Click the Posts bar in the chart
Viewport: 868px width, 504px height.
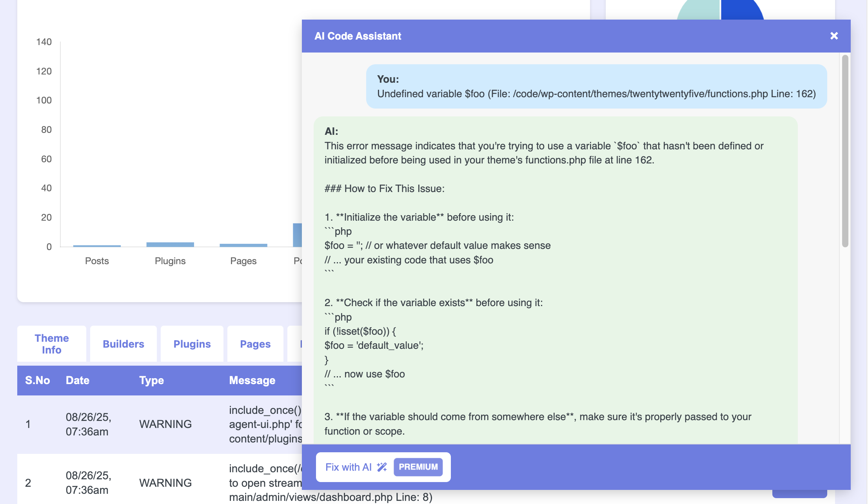97,246
